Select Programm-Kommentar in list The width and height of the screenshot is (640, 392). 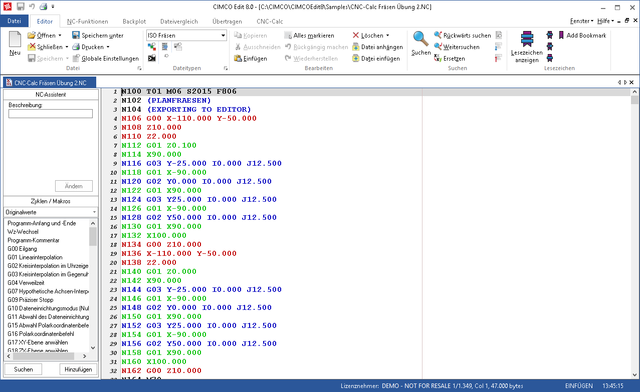click(33, 240)
